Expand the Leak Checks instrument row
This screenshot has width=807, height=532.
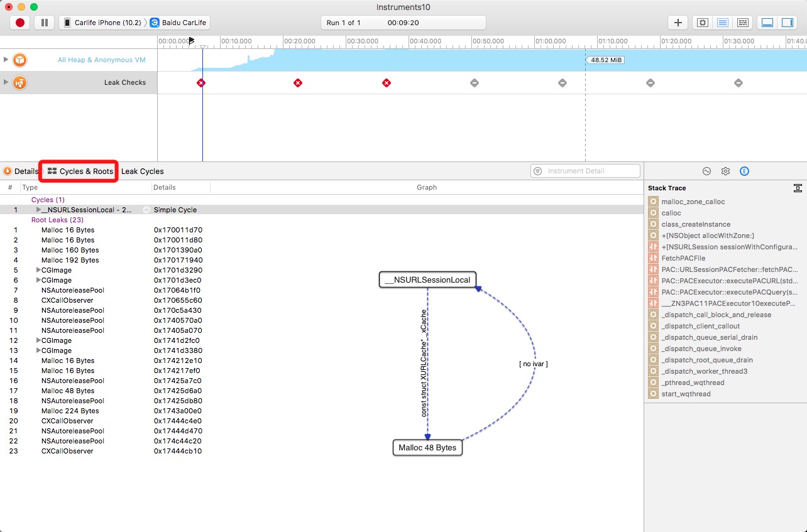6,82
